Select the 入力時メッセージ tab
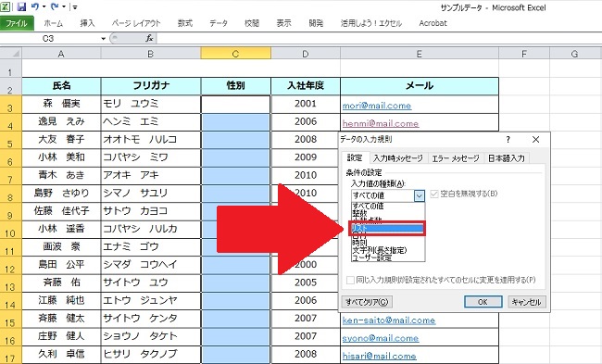Screen dimensions: 602x364 pos(398,158)
